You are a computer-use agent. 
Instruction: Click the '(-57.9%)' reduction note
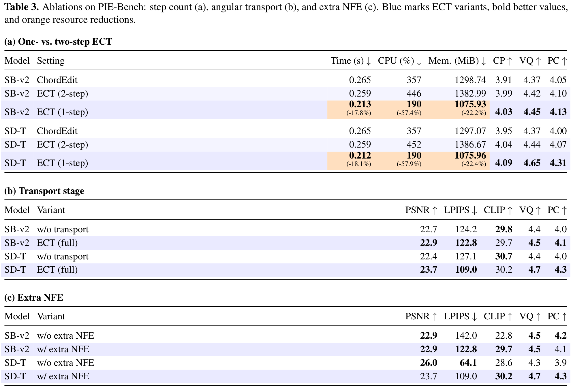coord(409,164)
